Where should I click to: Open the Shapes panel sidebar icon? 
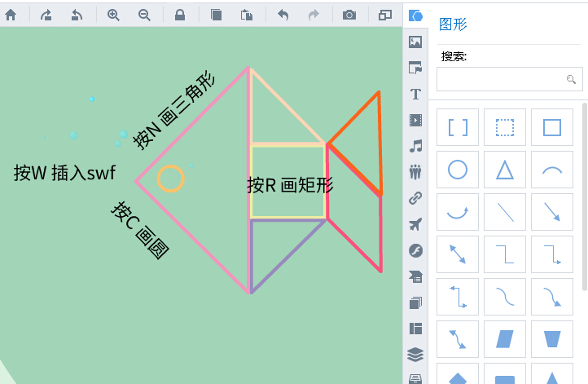[415, 15]
